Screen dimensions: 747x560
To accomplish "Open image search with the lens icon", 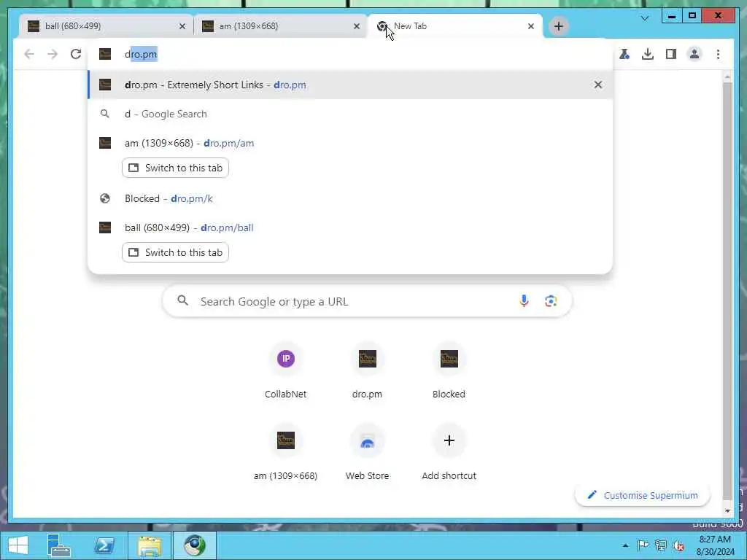I will point(551,301).
